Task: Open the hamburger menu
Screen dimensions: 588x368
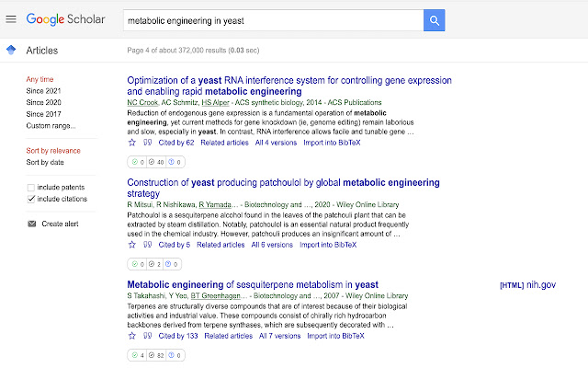Action: (11, 18)
